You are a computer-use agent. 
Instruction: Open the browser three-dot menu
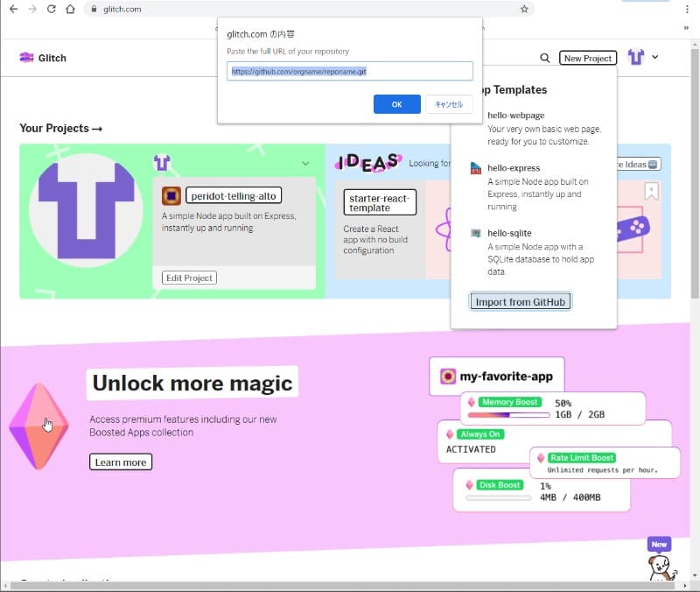pos(687,9)
